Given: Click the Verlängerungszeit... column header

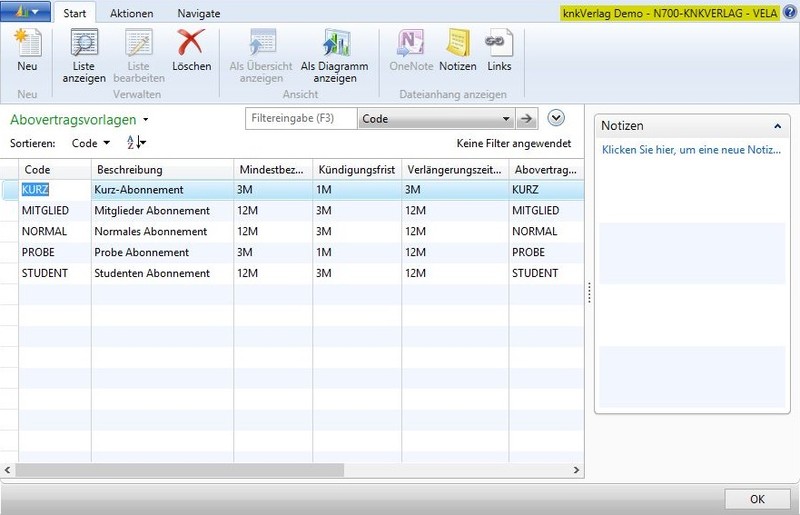Looking at the screenshot, I should (x=455, y=169).
